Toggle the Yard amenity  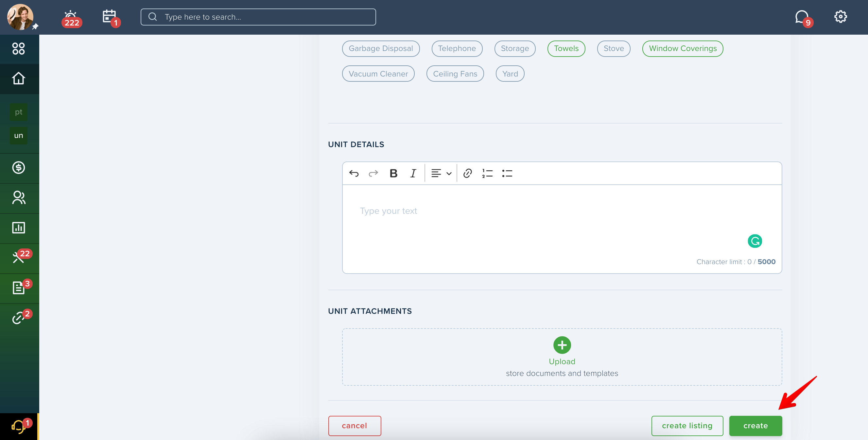510,74
